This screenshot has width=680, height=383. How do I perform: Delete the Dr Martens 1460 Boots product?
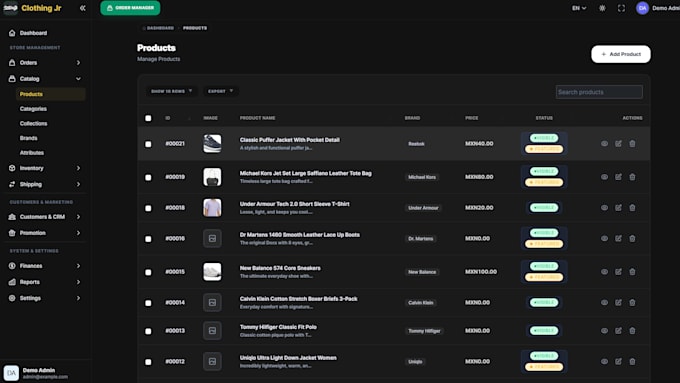pos(632,239)
